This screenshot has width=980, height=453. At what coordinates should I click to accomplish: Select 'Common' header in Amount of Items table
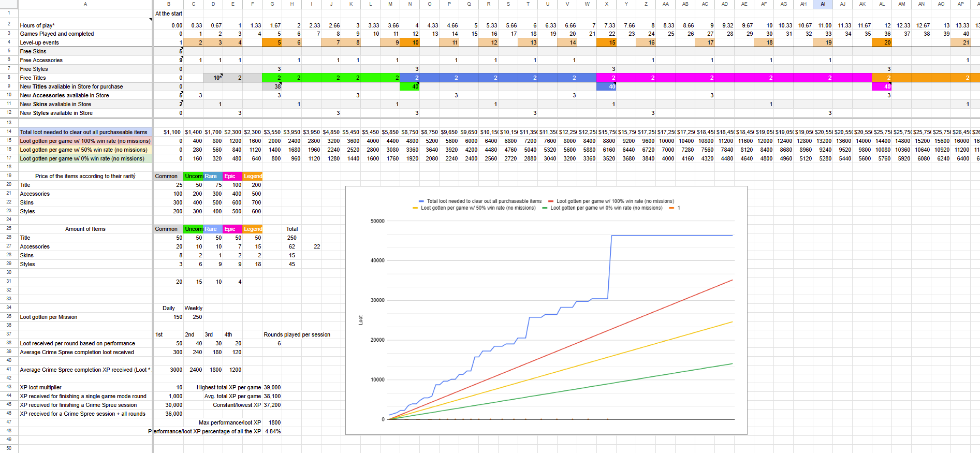pyautogui.click(x=169, y=229)
